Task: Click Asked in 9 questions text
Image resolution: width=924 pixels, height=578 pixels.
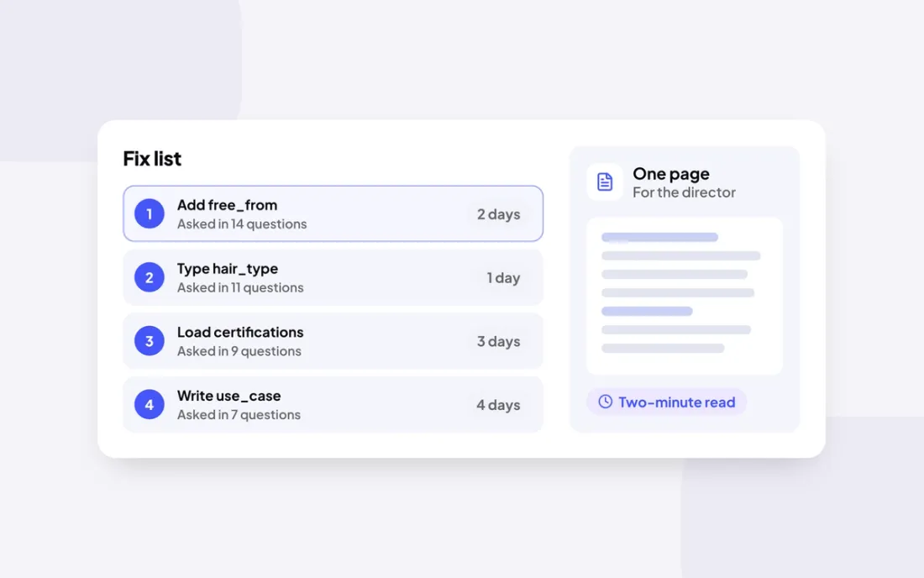Action: pyautogui.click(x=239, y=351)
